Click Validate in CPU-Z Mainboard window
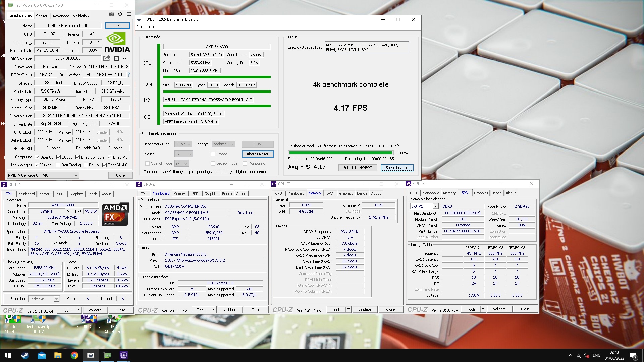Screen dimensions: 644x362 click(x=230, y=310)
